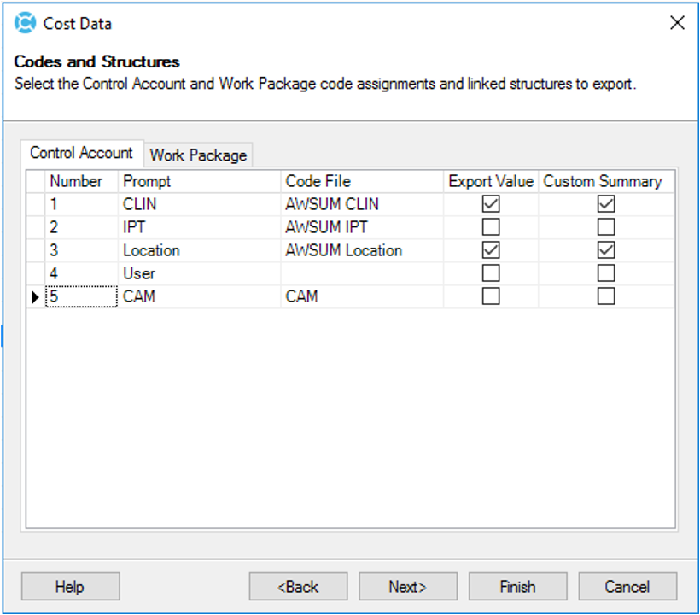Screen dimensions: 700x615
Task: Uncheck Export Value for CLIN row
Action: click(x=489, y=203)
